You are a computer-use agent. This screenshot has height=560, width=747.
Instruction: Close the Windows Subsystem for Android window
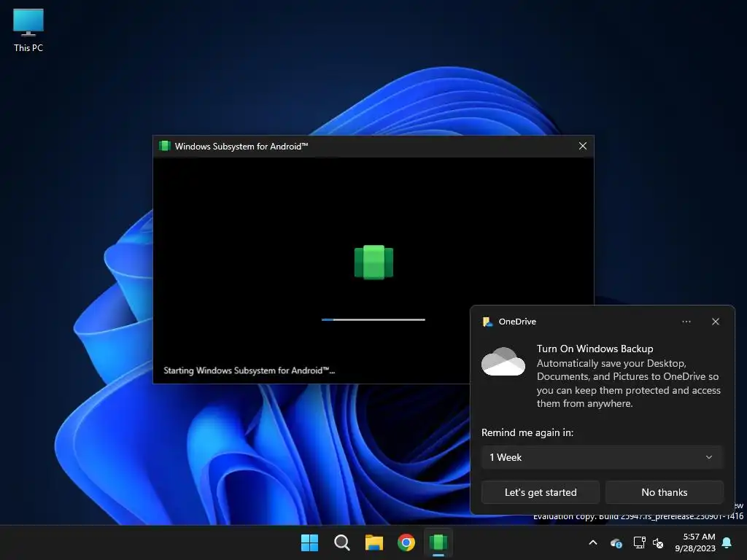582,146
